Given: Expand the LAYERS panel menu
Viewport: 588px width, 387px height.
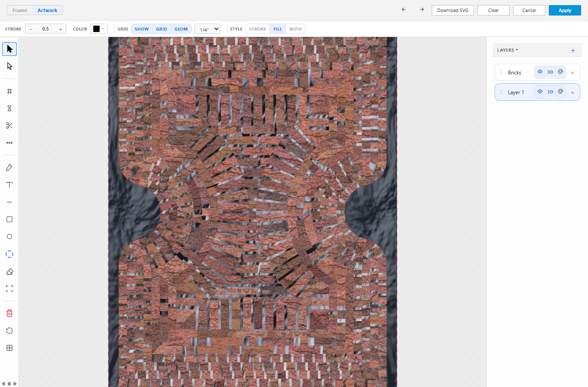Looking at the screenshot, I should pyautogui.click(x=508, y=50).
